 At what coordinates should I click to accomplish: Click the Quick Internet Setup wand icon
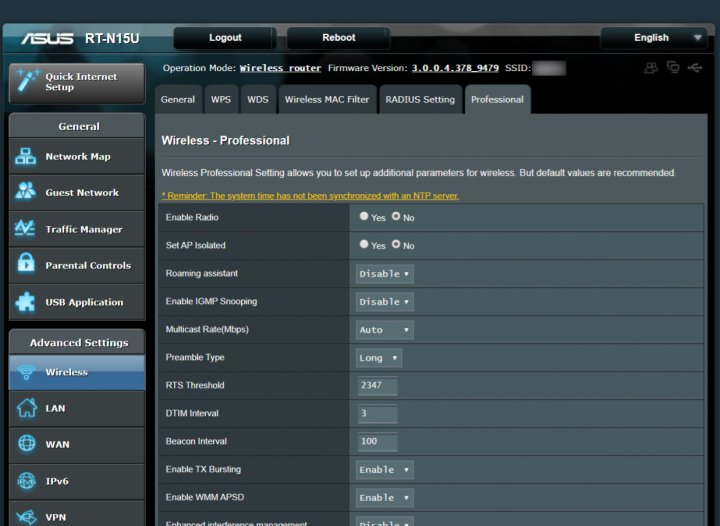[x=27, y=80]
